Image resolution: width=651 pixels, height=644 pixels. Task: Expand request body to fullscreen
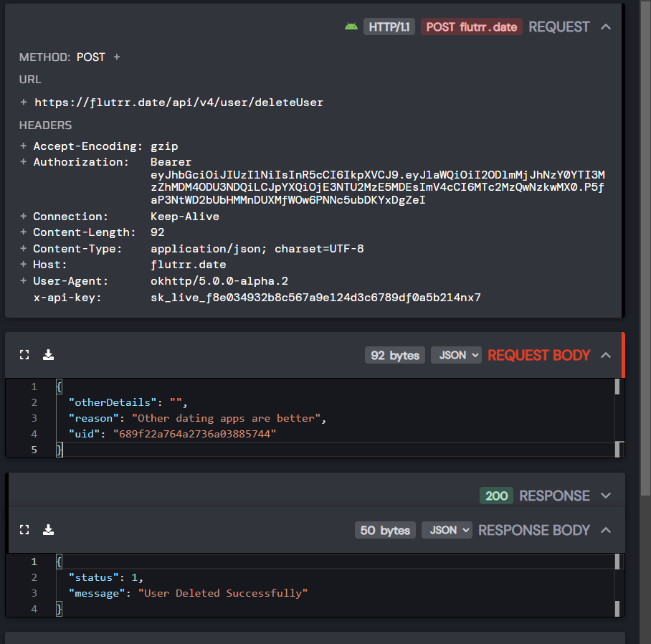point(24,354)
